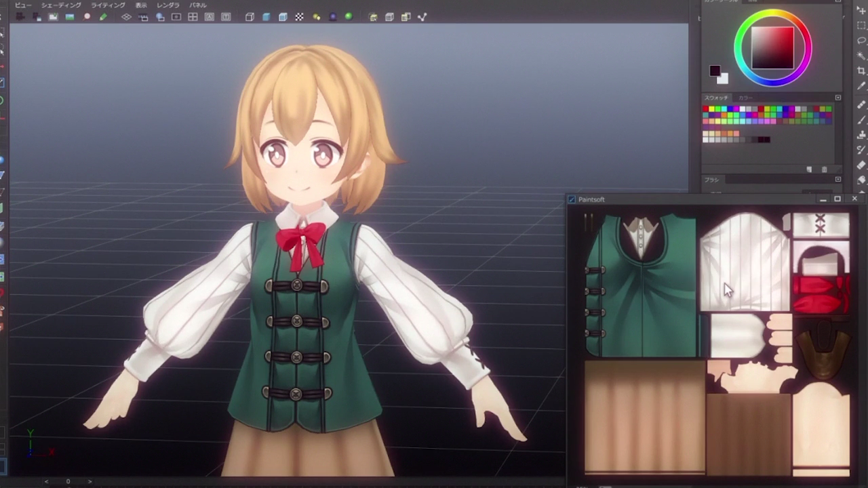Pick a red color from the swatch grid

[705, 108]
